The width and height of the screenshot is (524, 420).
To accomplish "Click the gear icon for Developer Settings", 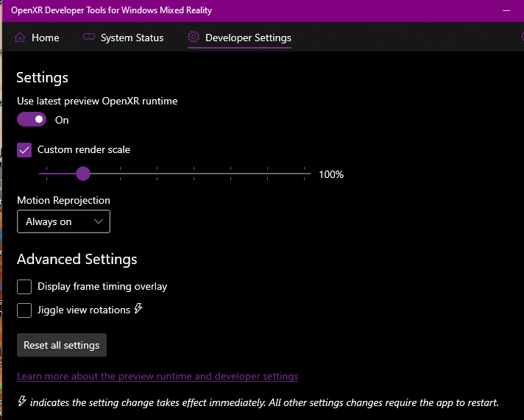I will [194, 38].
